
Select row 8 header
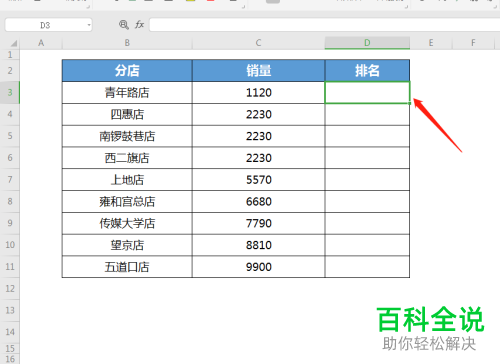pyautogui.click(x=10, y=201)
